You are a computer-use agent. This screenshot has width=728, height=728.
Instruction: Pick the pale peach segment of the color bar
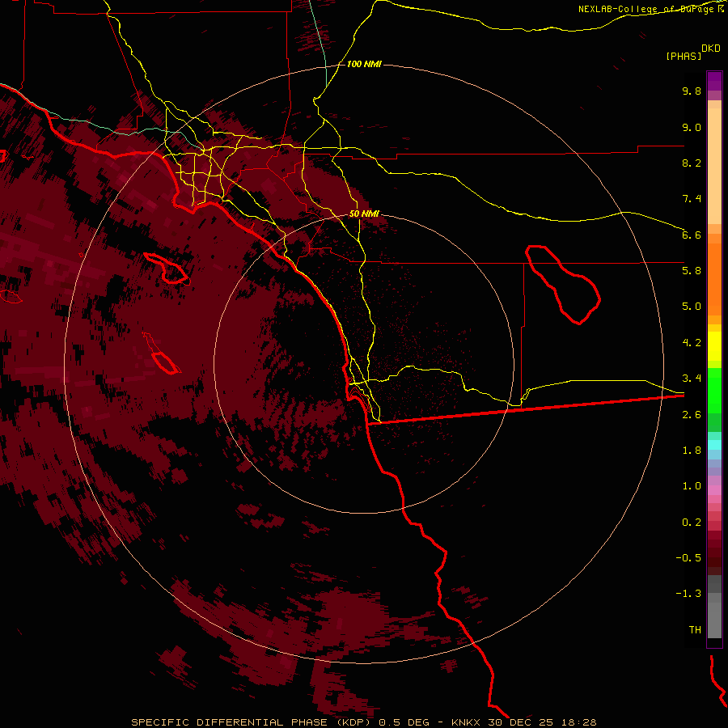click(714, 166)
